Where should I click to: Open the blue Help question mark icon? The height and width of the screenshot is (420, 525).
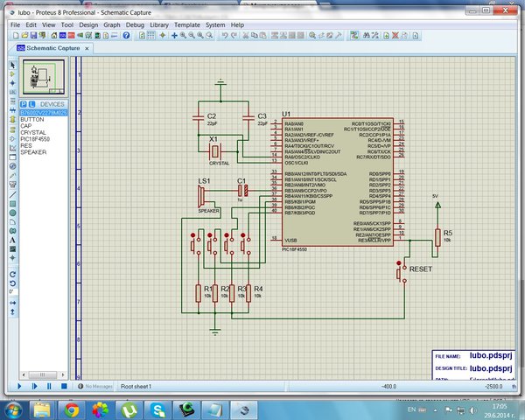(126, 35)
